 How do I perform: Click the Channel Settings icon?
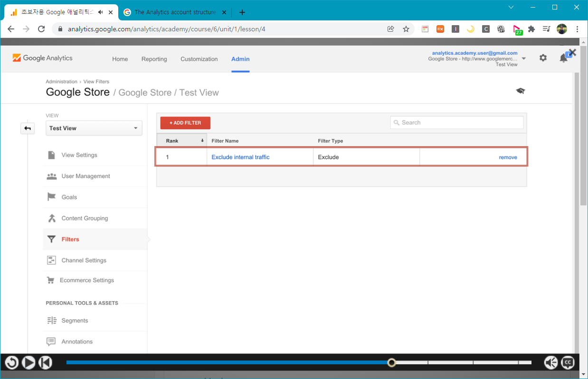click(51, 260)
